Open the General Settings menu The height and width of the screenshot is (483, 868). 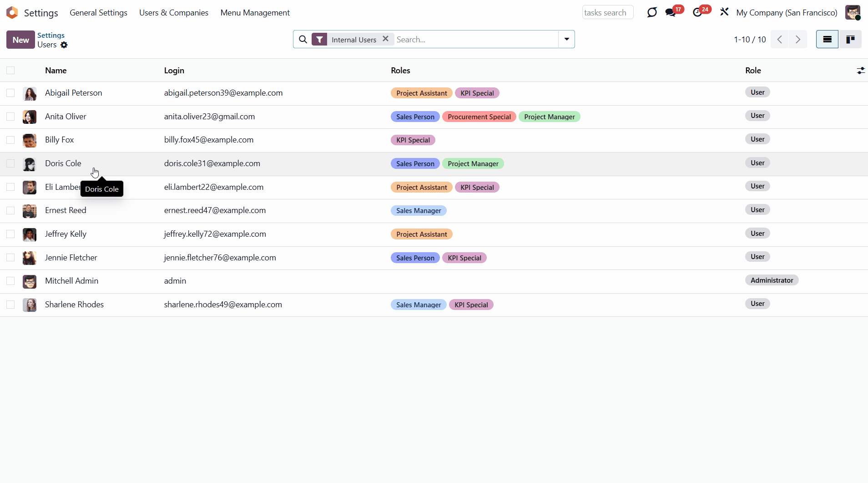pyautogui.click(x=98, y=13)
